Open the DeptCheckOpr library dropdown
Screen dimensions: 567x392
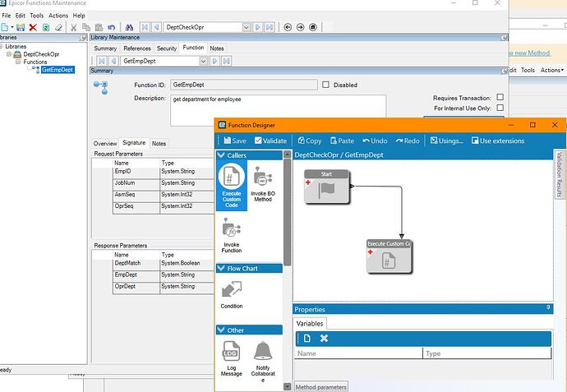click(247, 27)
